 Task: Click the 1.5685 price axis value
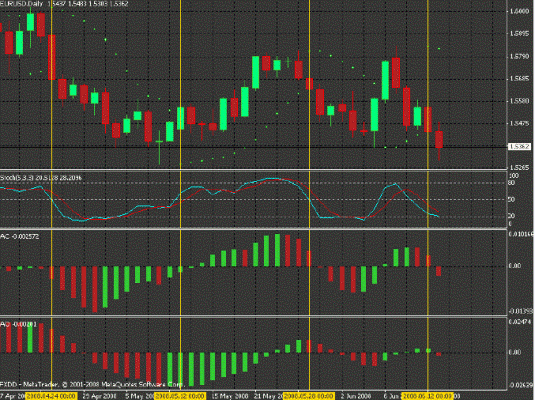point(519,78)
